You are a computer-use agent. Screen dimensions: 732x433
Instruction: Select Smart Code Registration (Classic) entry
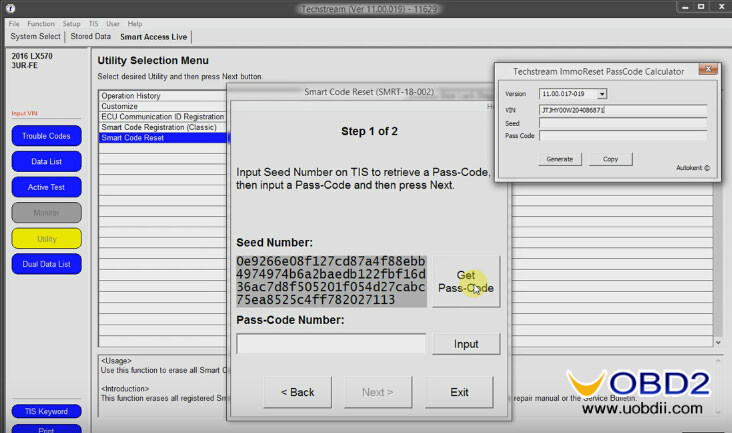click(x=162, y=127)
